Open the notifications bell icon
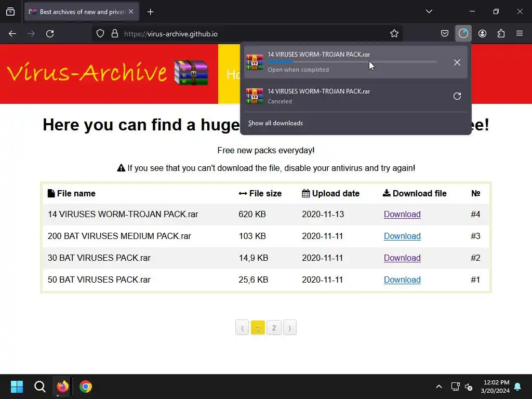 tap(518, 387)
